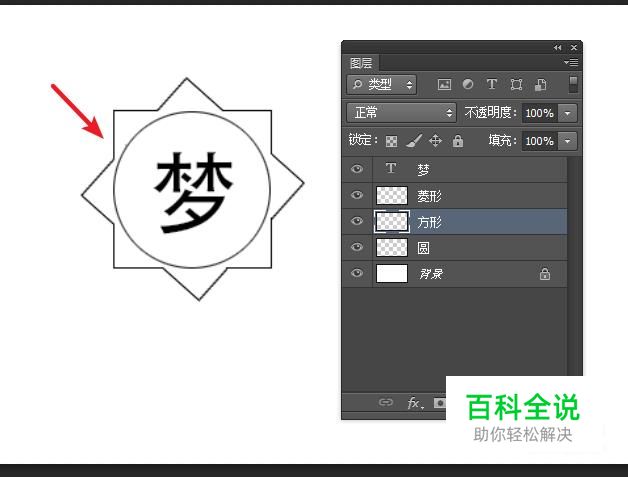The image size is (628, 477).
Task: Click the 不透明度 100% value field
Action: 539,113
